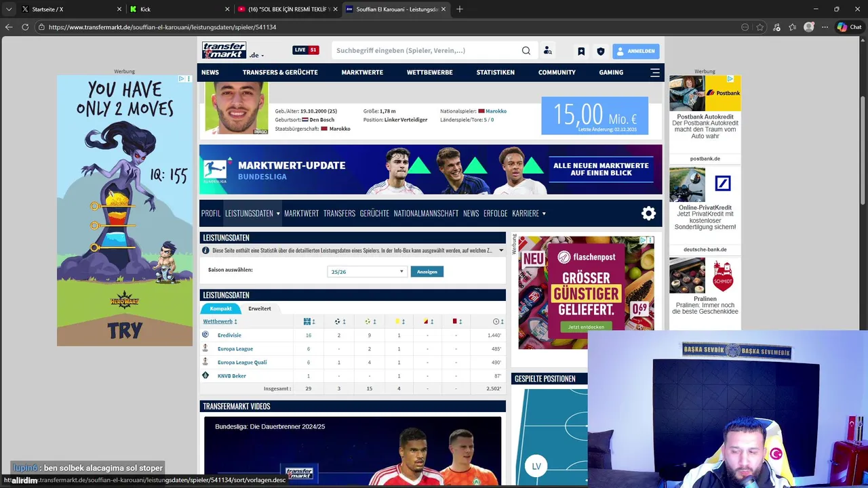Open the Profil tab

click(211, 213)
